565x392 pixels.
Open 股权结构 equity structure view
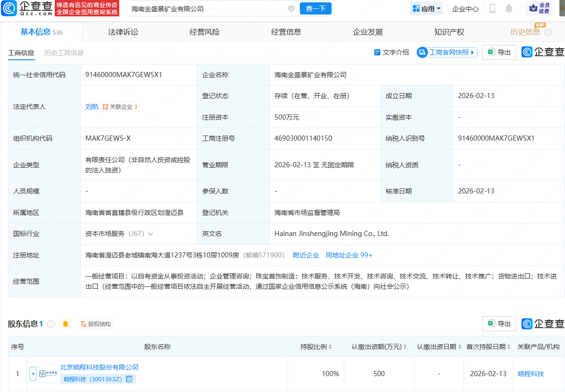tap(95, 323)
